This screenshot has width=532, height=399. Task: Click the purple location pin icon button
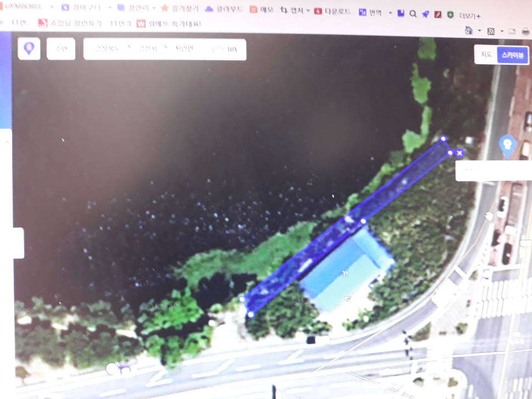tap(29, 48)
